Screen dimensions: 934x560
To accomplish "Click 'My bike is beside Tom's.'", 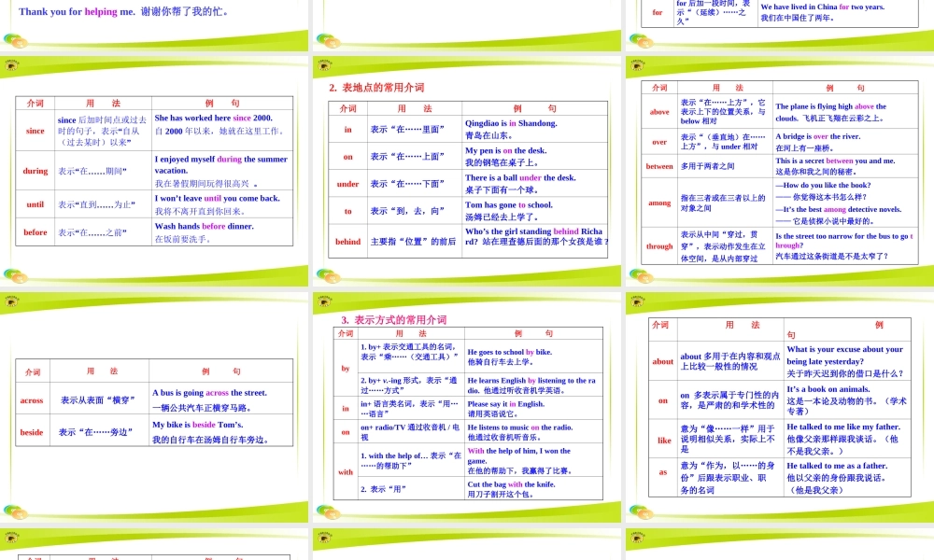I will 198,425.
